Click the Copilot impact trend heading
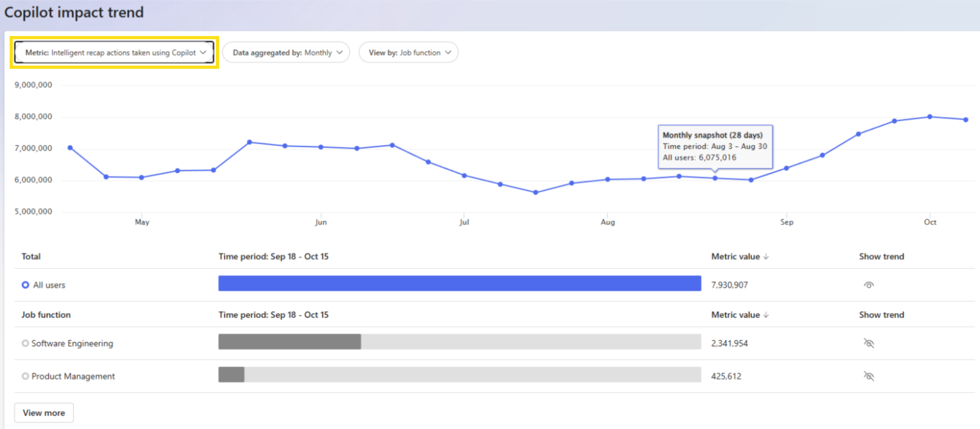The image size is (980, 429). (73, 12)
